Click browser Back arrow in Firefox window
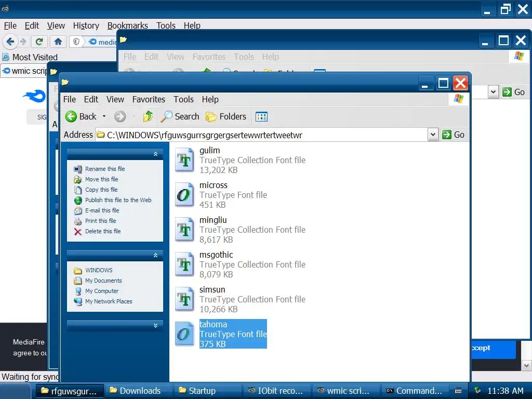The height and width of the screenshot is (399, 532). click(x=10, y=42)
